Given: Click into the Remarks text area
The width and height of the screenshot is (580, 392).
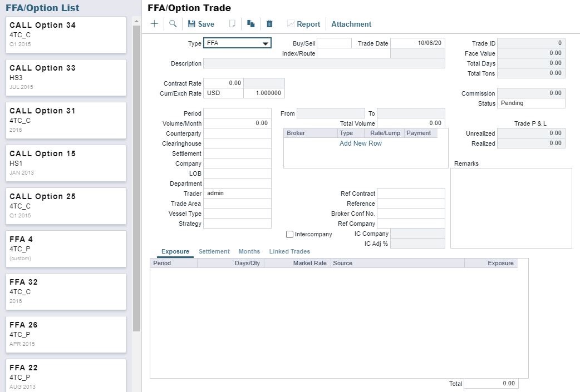Looking at the screenshot, I should point(510,208).
